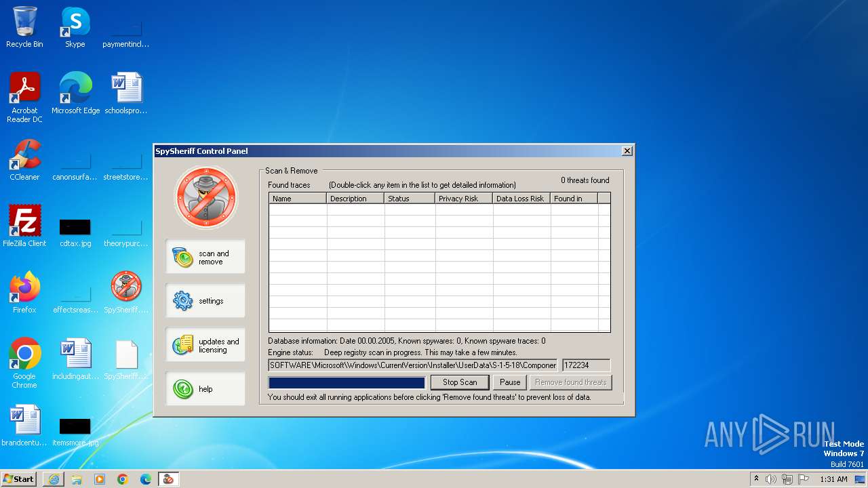This screenshot has width=868, height=488.
Task: Click the '0 threats found' text
Action: click(x=585, y=180)
